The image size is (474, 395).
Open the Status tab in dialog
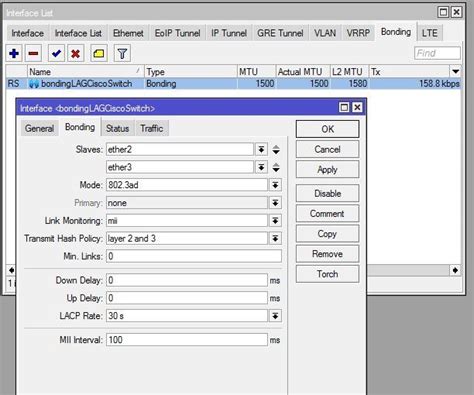point(117,128)
